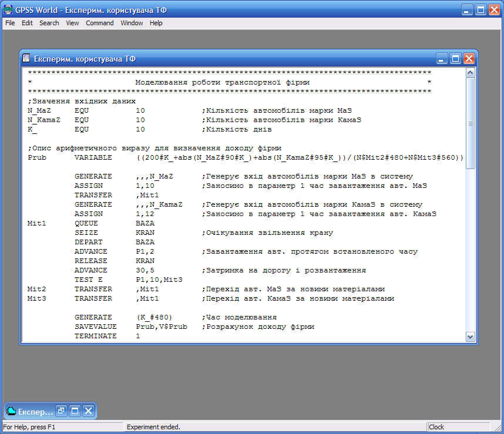Click the K_ EQU 10 line
The width and height of the screenshot is (504, 434).
pos(149,129)
